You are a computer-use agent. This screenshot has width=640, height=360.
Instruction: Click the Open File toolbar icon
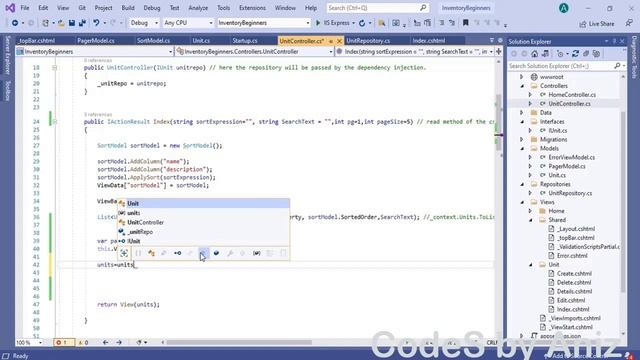pyautogui.click(x=61, y=23)
